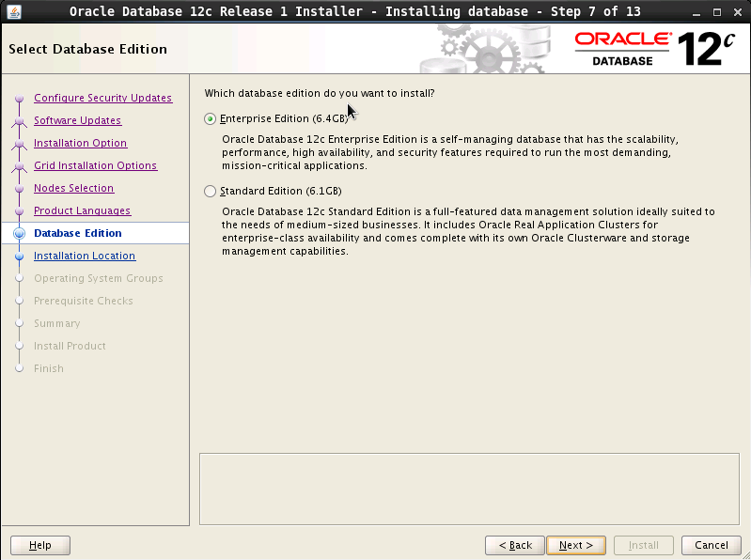Click the Grid Installation Options step bullet
Screen dimensions: 751x560
coord(19,166)
